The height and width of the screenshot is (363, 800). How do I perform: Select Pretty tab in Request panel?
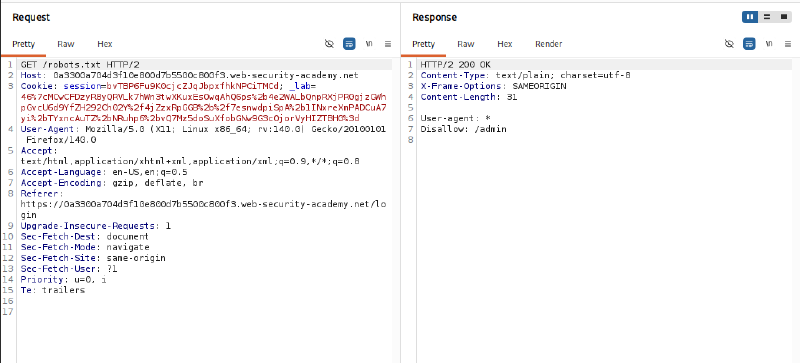coord(23,44)
